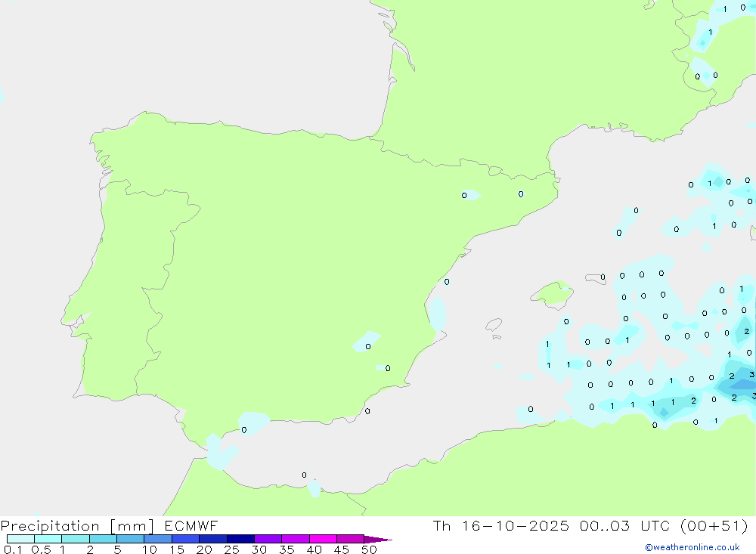The image size is (756, 554).
Task: Click the '0.1' legend scale label
Action: [13, 549]
